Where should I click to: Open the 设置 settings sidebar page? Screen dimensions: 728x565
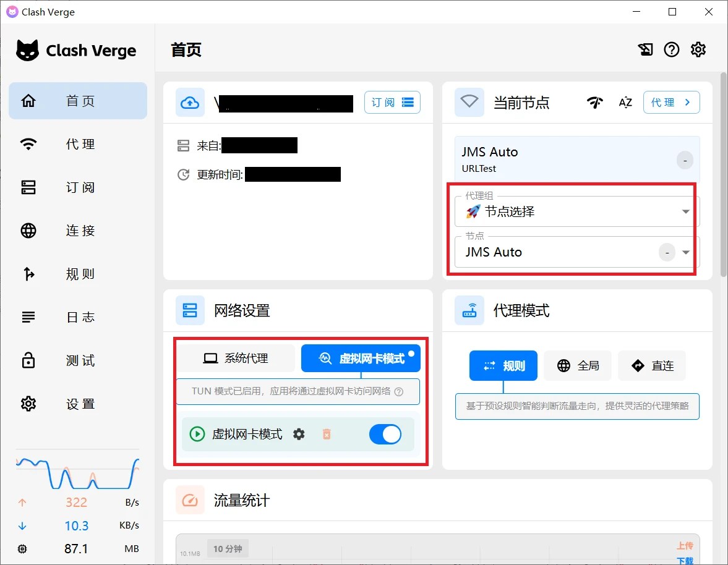coord(78,404)
